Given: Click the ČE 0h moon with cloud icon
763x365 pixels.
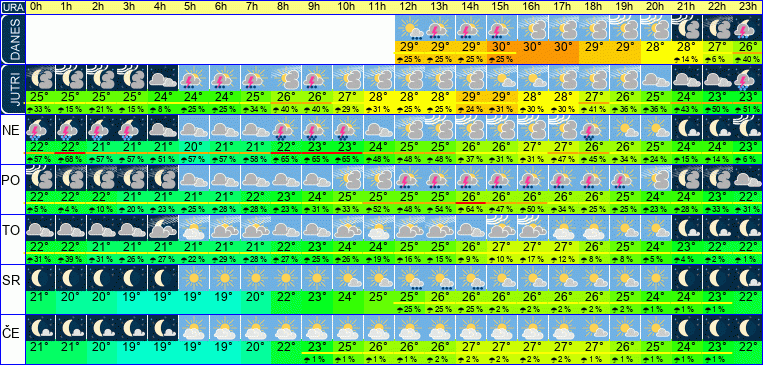Looking at the screenshot, I should click(40, 328).
